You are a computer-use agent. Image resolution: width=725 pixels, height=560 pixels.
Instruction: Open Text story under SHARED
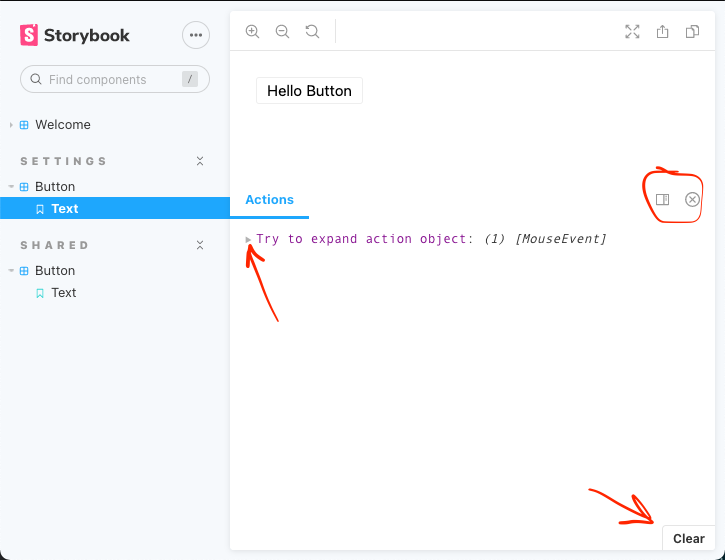click(64, 293)
